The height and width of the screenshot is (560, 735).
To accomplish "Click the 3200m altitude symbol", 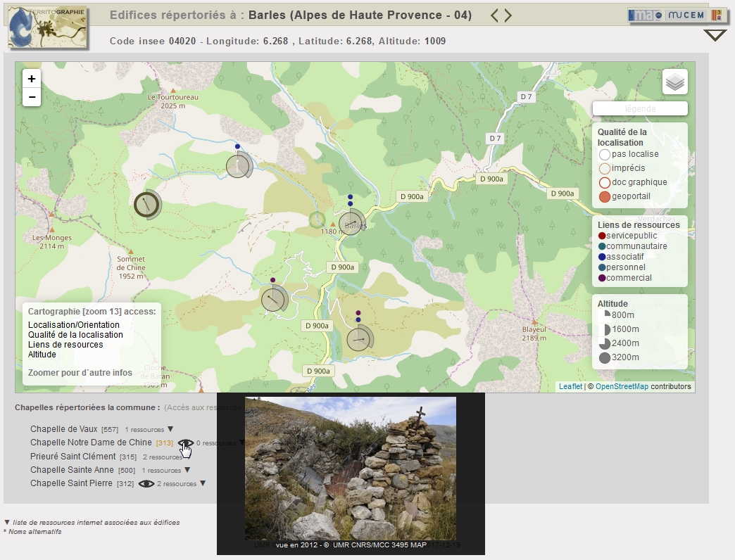I will click(x=605, y=357).
